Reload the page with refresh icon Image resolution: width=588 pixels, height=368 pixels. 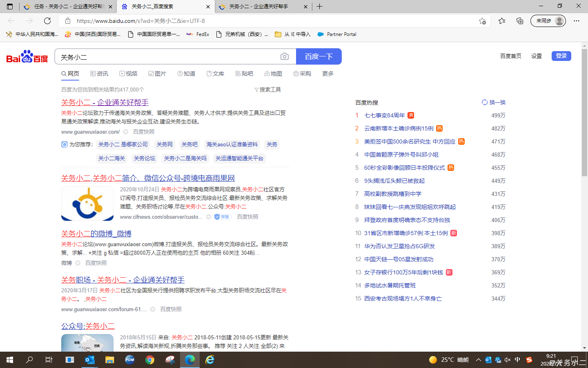(x=47, y=21)
